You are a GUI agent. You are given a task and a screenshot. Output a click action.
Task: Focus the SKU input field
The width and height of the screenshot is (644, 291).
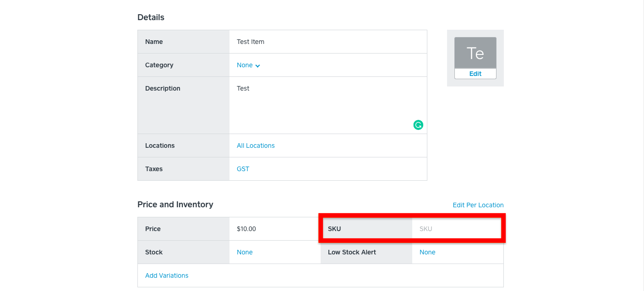[x=456, y=229]
